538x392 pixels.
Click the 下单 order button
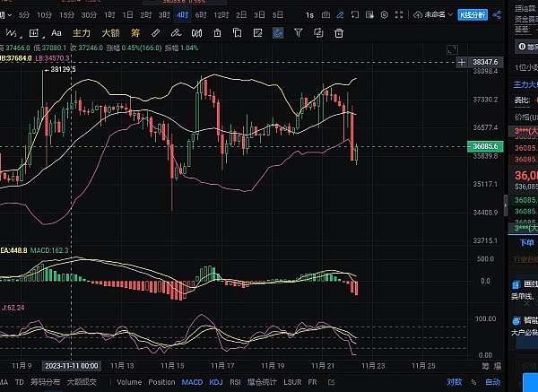[x=526, y=242]
